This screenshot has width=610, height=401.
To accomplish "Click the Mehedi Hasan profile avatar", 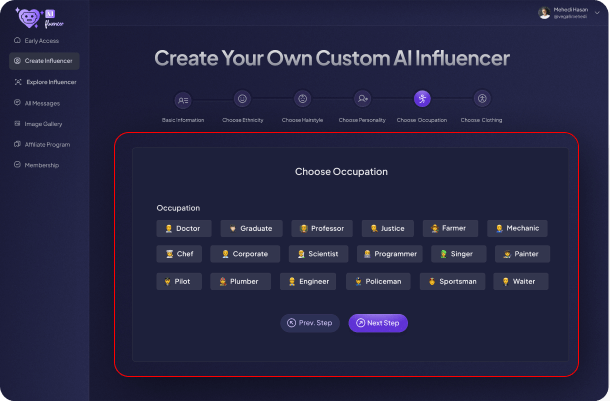I will coord(544,13).
